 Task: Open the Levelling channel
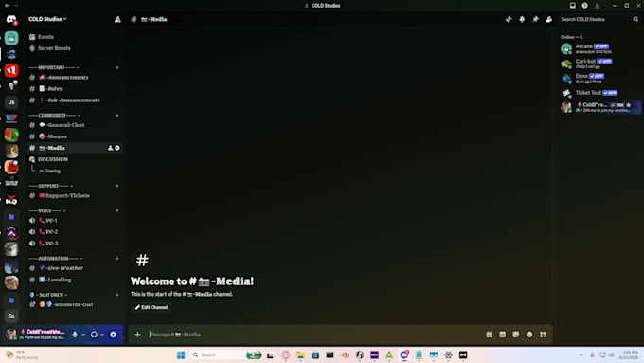(74, 280)
